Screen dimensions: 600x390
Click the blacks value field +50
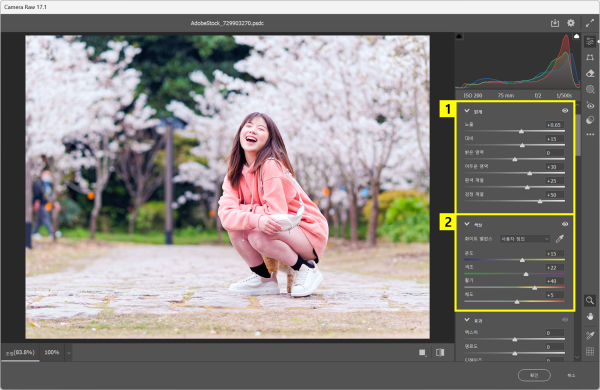(x=554, y=195)
